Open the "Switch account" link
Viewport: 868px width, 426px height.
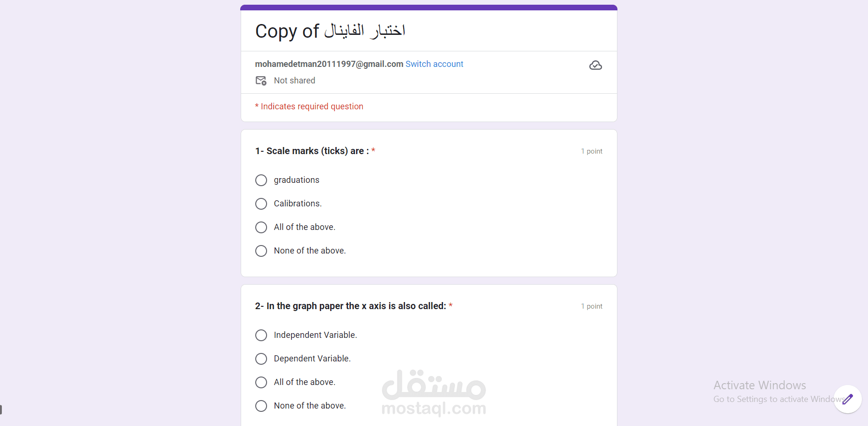[x=434, y=64]
